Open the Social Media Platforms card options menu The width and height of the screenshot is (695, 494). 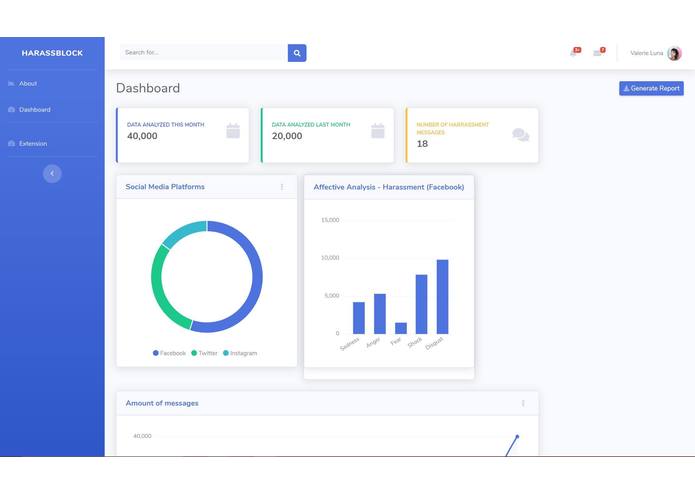click(282, 187)
